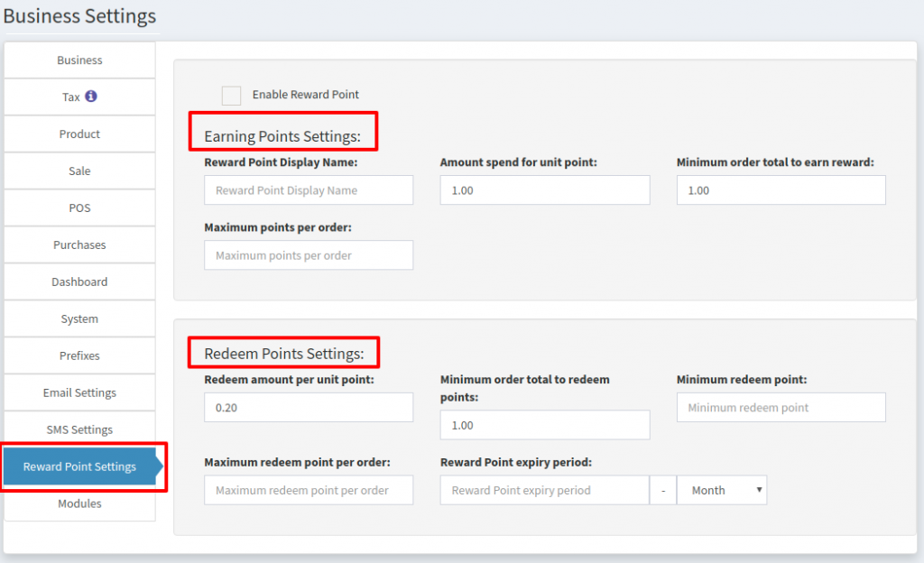Focus the Maximum redeem point per order field
The height and width of the screenshot is (563, 924).
click(x=309, y=490)
